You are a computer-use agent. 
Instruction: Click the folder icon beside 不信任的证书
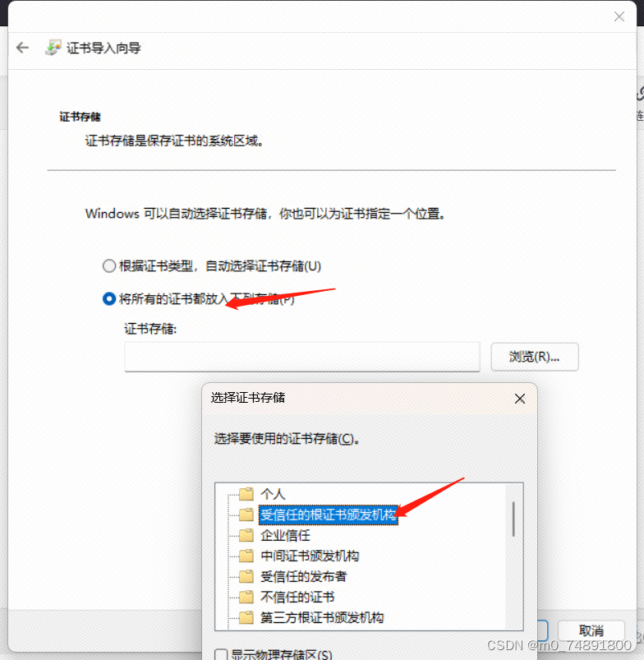(x=246, y=597)
